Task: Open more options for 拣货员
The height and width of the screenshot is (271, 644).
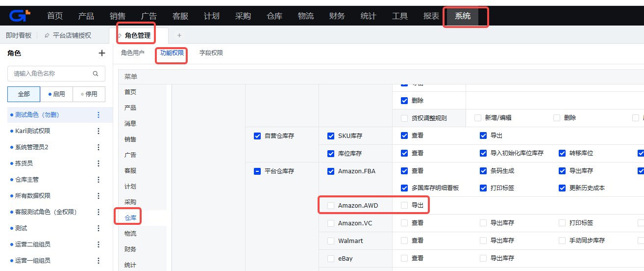Action: (x=98, y=163)
